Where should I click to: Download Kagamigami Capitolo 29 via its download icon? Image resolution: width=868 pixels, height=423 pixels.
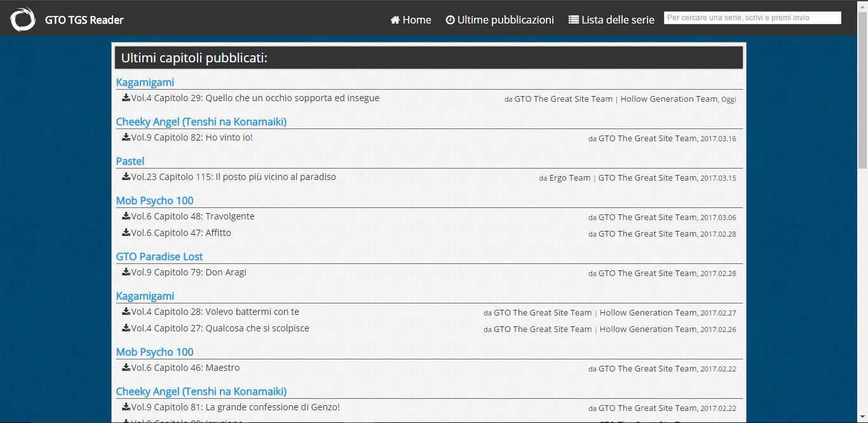(x=126, y=98)
